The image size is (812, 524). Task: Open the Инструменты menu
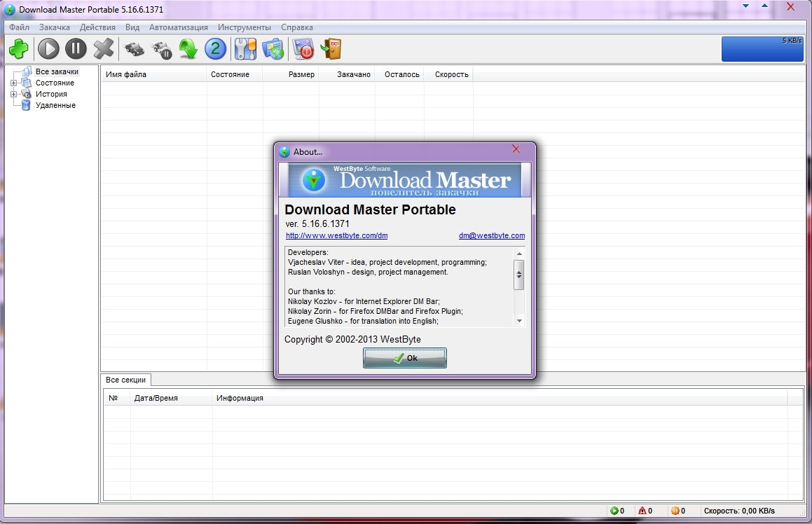pos(245,27)
